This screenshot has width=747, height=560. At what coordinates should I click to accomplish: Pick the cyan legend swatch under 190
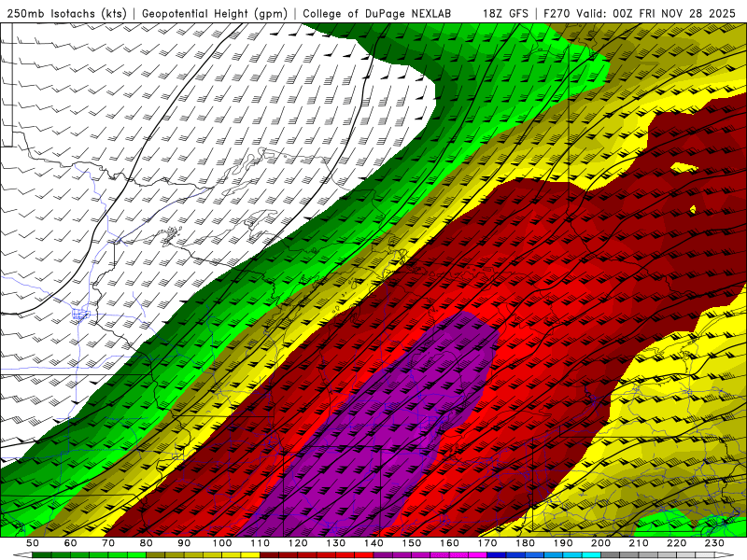pyautogui.click(x=572, y=555)
